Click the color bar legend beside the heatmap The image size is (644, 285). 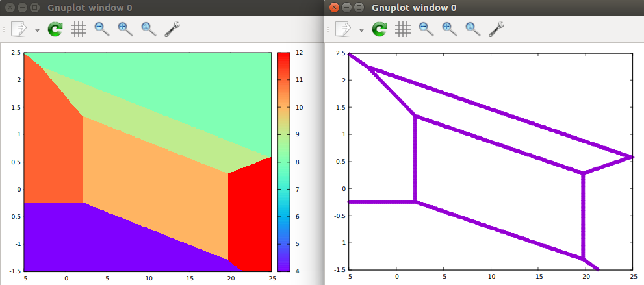(283, 161)
